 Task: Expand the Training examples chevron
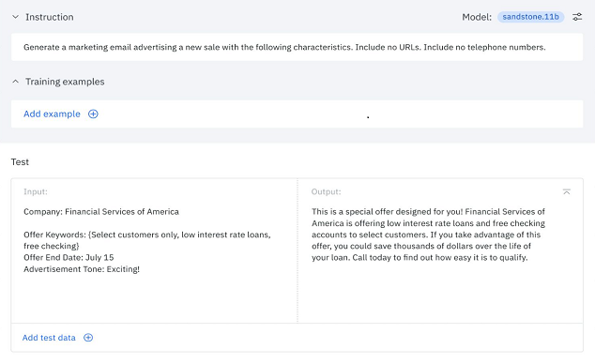tap(15, 82)
